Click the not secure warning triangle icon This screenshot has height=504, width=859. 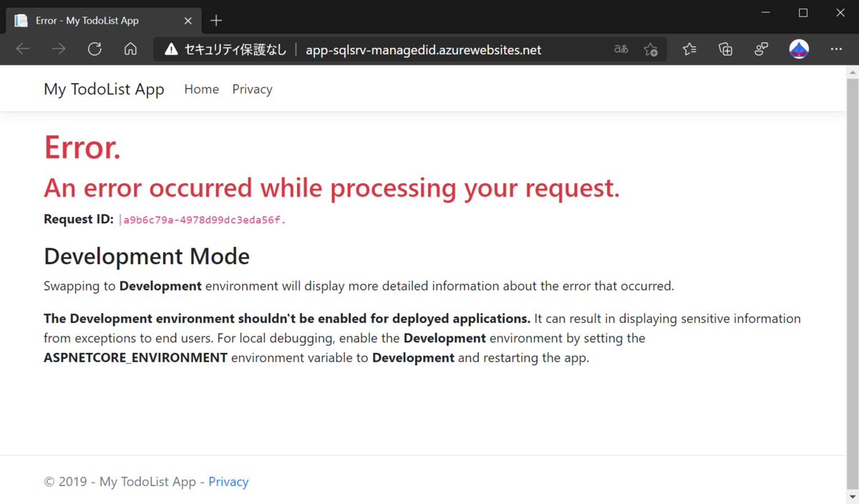[x=171, y=49]
